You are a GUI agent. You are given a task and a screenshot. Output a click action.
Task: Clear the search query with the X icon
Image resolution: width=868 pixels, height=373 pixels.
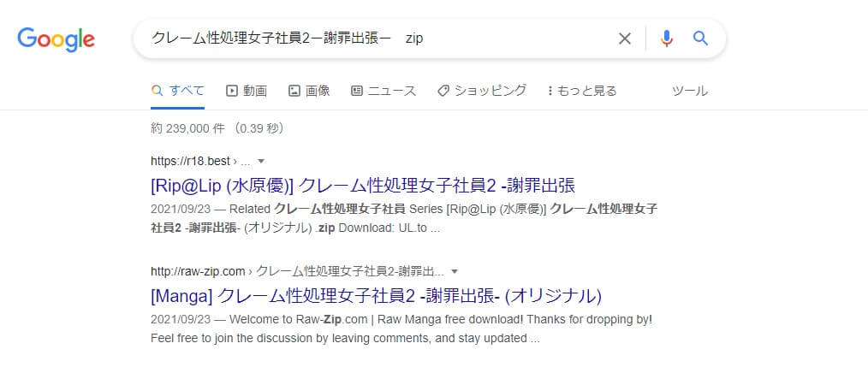pyautogui.click(x=624, y=38)
